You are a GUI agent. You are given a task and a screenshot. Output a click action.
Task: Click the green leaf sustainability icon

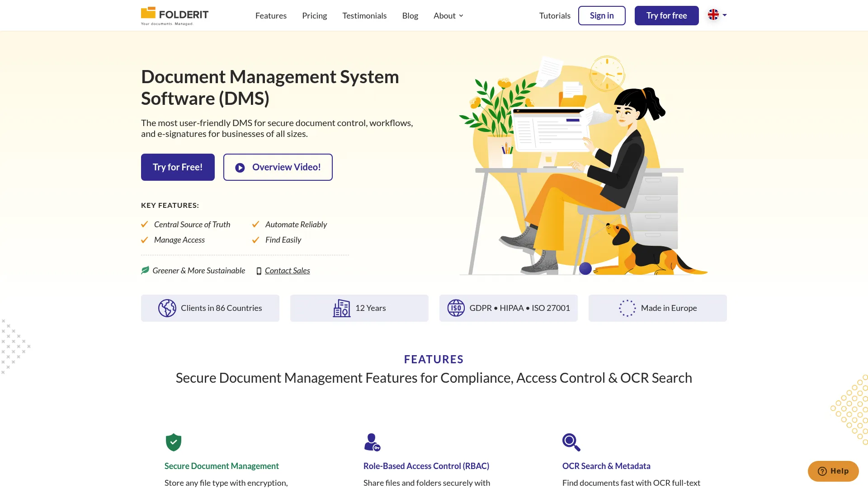(x=145, y=270)
